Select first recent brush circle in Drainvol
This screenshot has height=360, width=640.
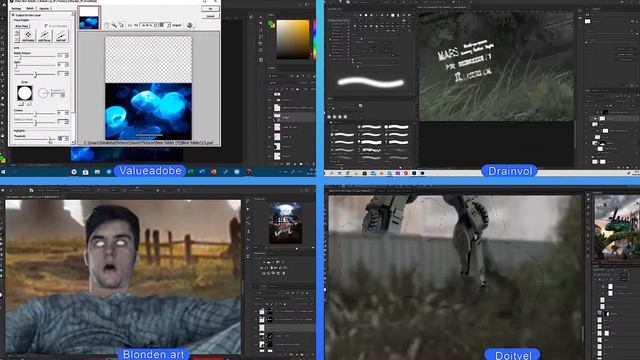click(x=329, y=117)
